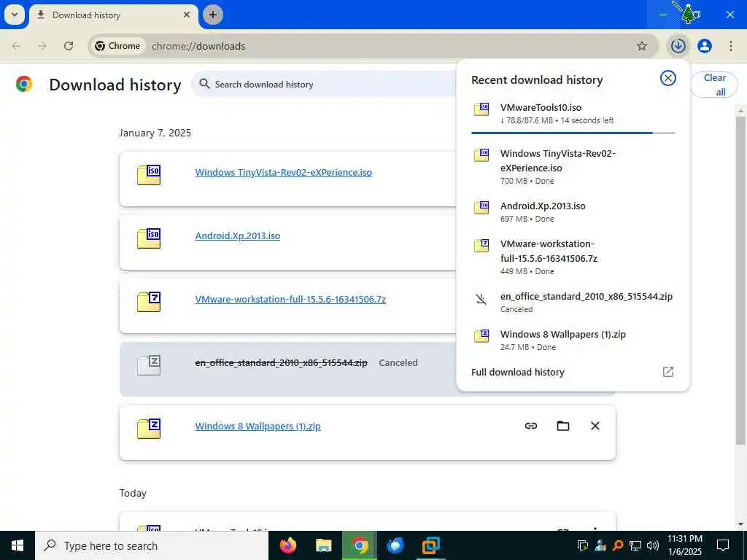Open the Windows Start menu
The width and height of the screenshot is (747, 560).
[18, 545]
